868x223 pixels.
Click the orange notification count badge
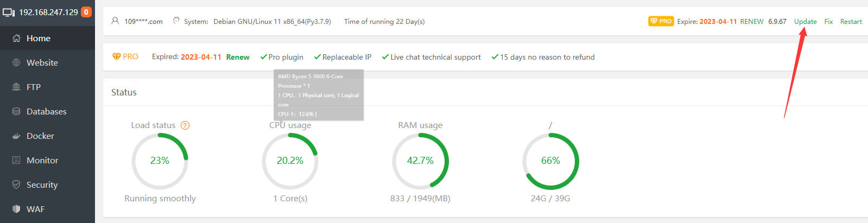86,12
